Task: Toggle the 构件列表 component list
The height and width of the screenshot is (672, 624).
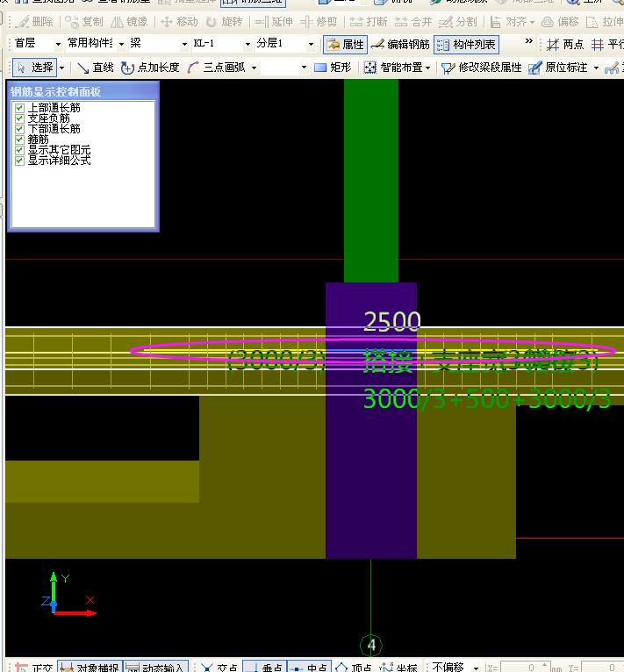Action: (466, 44)
